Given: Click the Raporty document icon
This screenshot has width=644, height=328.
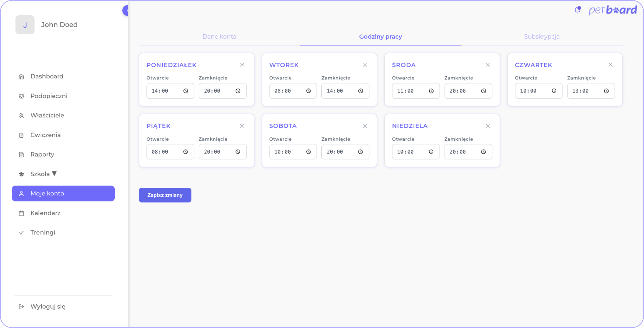Looking at the screenshot, I should pos(21,155).
